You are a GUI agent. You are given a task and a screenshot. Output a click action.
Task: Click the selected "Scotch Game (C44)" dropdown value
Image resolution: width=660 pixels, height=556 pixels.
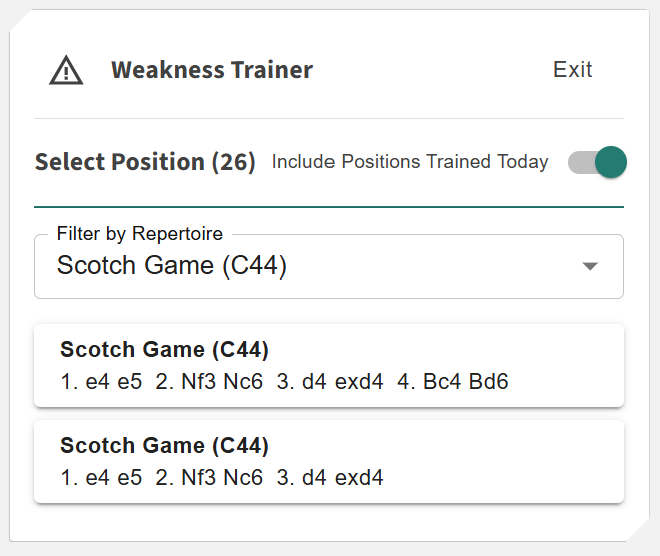click(x=172, y=266)
